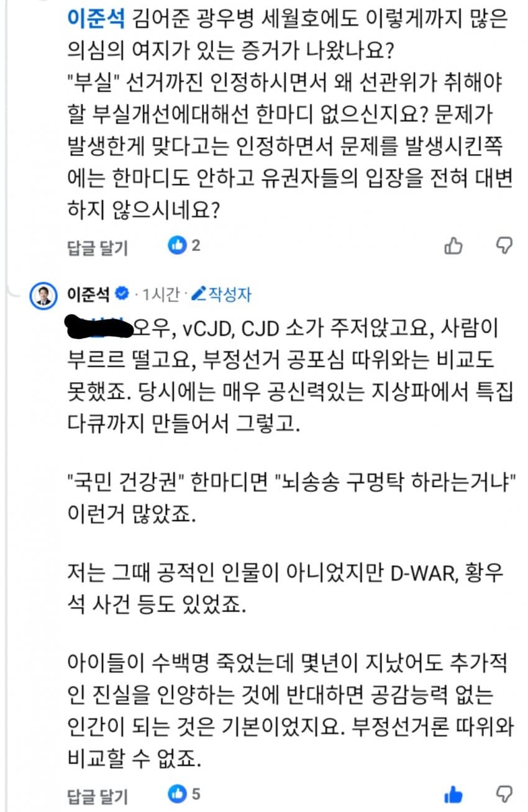Click 답글 달기 under 이준석's reply
Image resolution: width=528 pixels, height=812 pixels.
pos(97,795)
